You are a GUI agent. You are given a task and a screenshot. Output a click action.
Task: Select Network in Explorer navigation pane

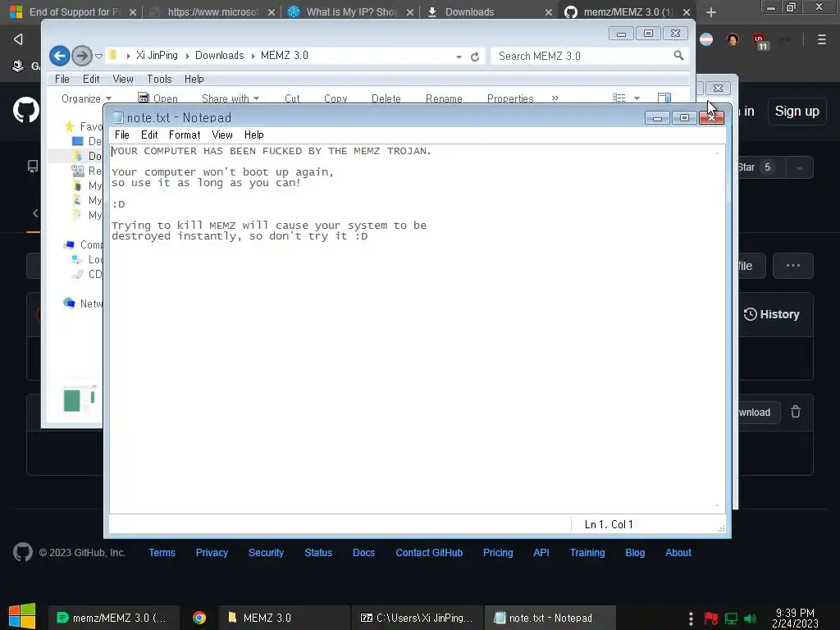point(84,304)
